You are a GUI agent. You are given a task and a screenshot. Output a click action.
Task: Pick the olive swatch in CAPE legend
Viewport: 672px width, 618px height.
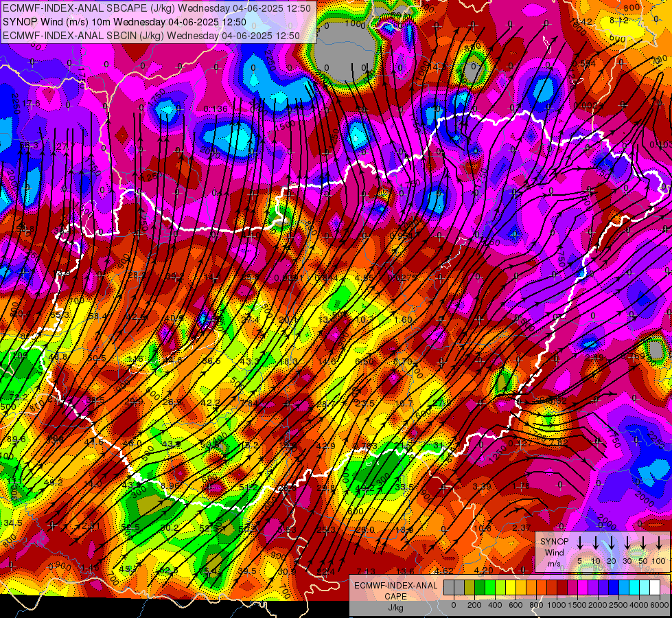pyautogui.click(x=470, y=588)
